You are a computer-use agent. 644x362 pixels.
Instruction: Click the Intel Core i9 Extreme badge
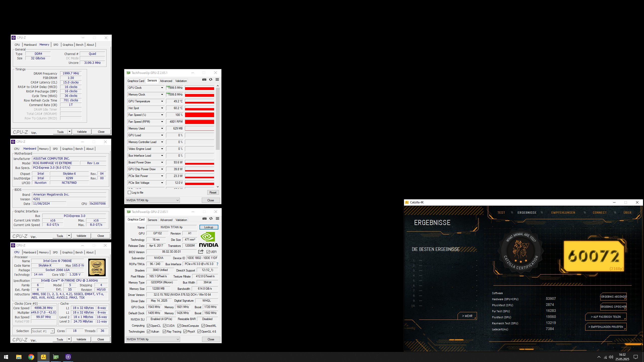click(x=97, y=268)
